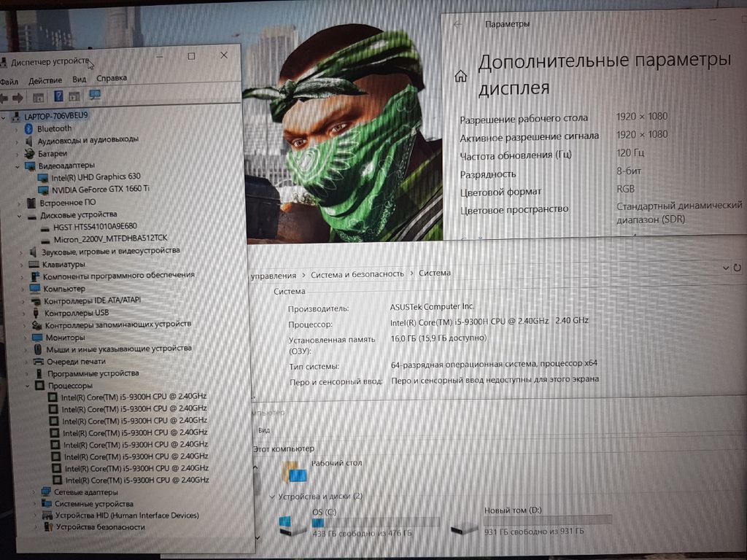Image resolution: width=747 pixels, height=560 pixels.
Task: Click the show/hide console tree toolbar icon
Action: pyautogui.click(x=38, y=98)
